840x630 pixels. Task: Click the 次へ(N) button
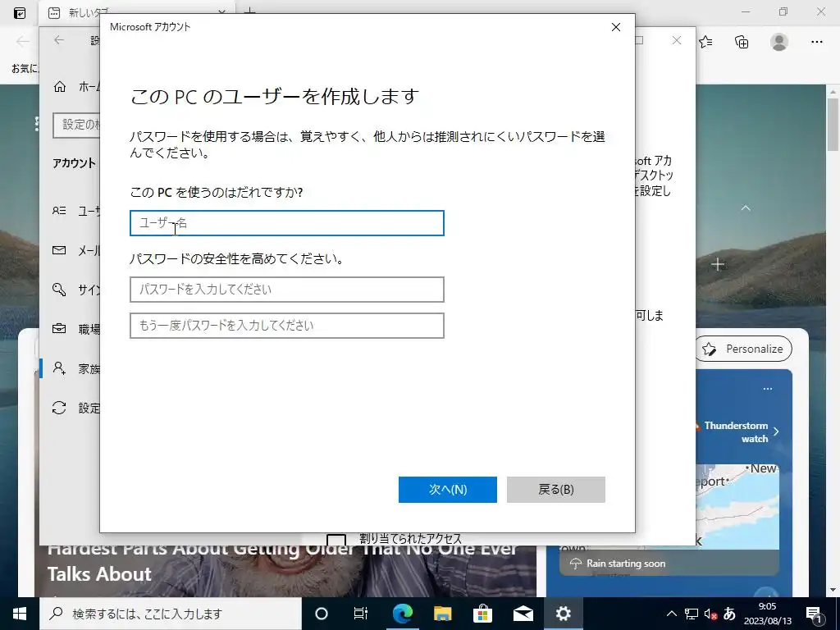pos(447,489)
